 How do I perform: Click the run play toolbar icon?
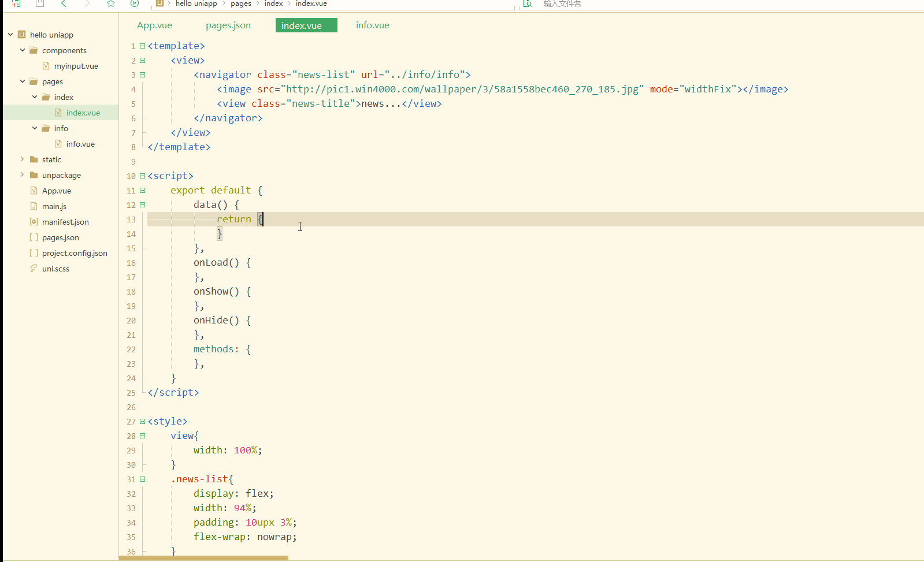tap(135, 3)
